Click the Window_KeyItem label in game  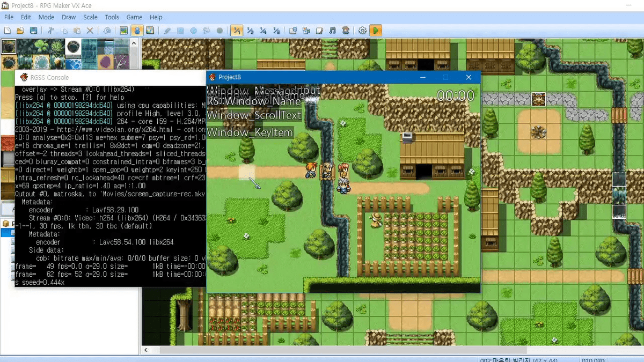coord(250,132)
